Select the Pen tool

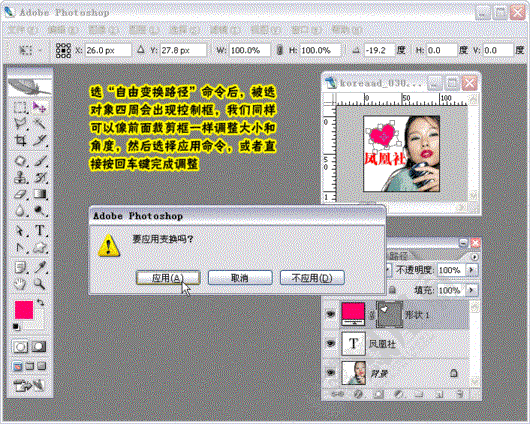(x=20, y=248)
